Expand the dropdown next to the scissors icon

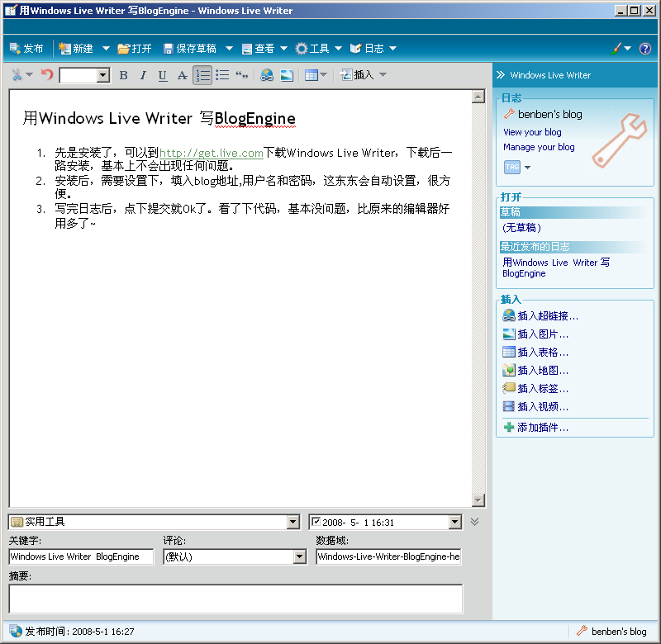pyautogui.click(x=29, y=75)
